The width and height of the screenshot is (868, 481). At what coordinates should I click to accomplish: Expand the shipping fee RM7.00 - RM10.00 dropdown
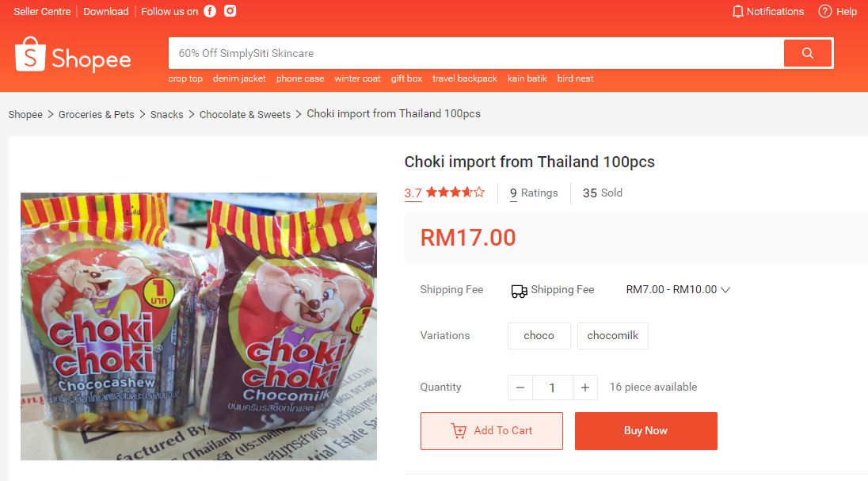pyautogui.click(x=678, y=290)
